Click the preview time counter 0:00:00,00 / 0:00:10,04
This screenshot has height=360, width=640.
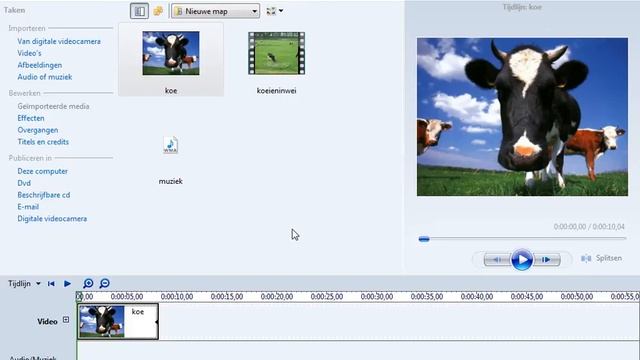click(589, 227)
